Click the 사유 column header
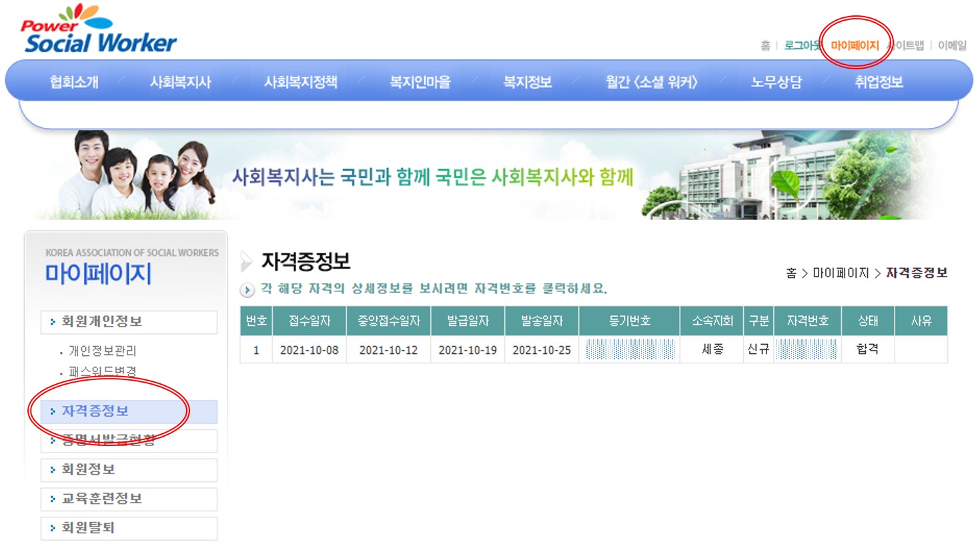 (x=921, y=321)
